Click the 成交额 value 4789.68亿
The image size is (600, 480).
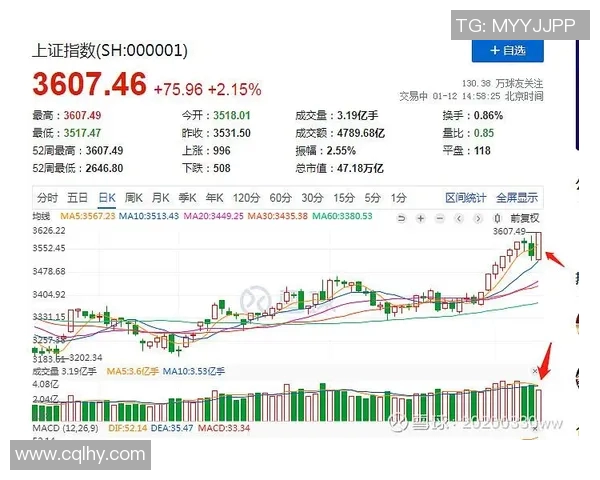[x=361, y=133]
